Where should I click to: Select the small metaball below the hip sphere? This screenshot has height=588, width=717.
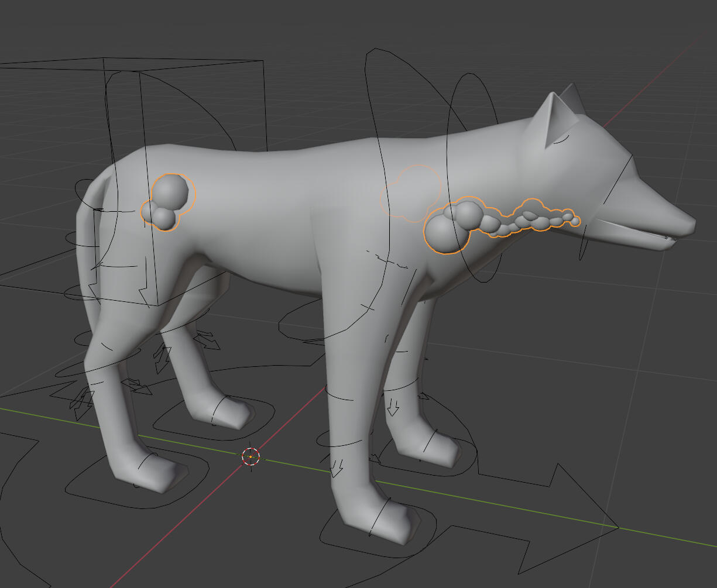tap(163, 218)
